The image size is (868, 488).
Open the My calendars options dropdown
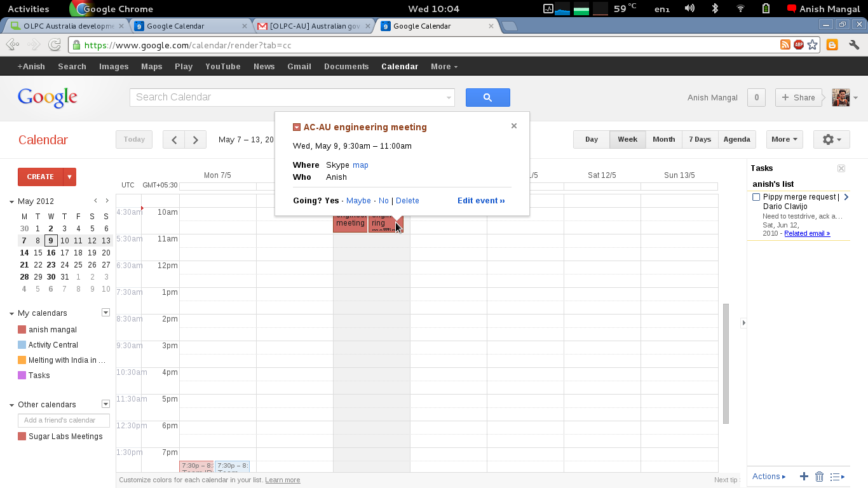tap(106, 313)
